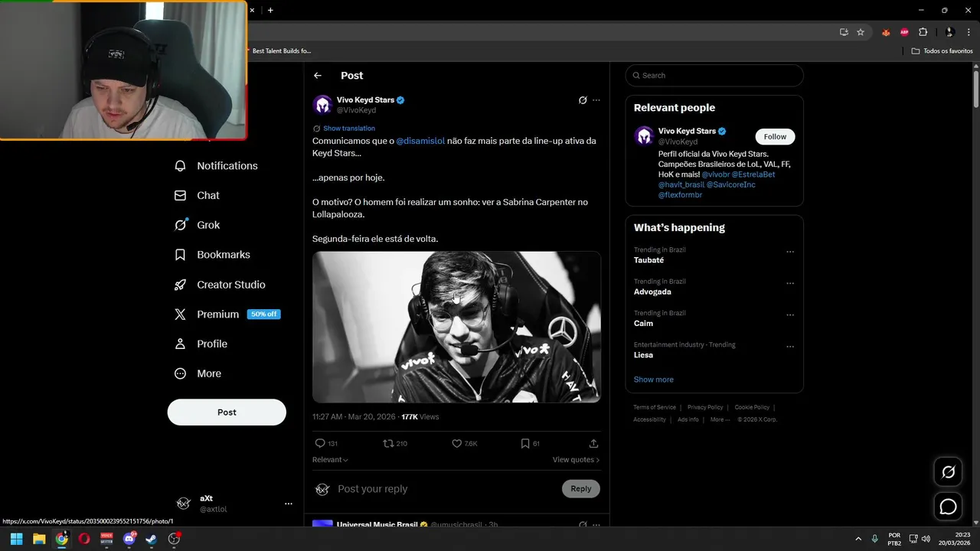Open options for the Taubaté trend
Viewport: 980px width, 551px height.
click(790, 252)
